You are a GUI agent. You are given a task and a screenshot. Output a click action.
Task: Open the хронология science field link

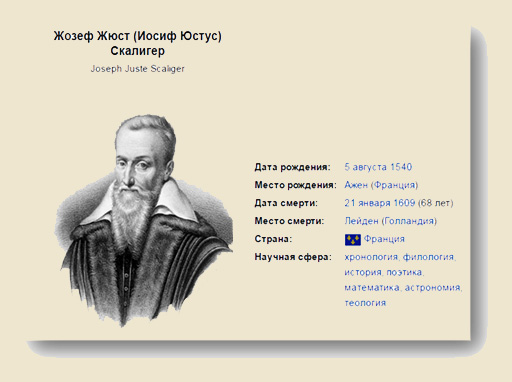coord(371,257)
